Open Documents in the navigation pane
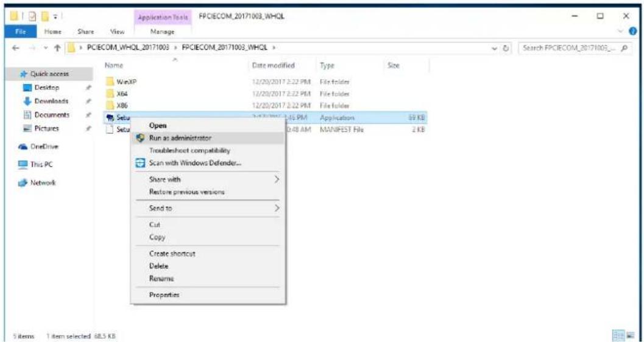The height and width of the screenshot is (342, 644). [52, 115]
